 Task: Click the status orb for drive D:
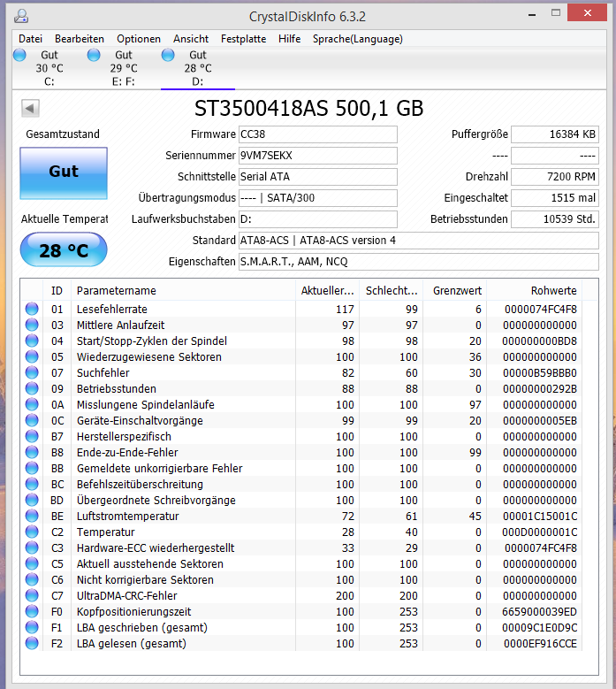pyautogui.click(x=168, y=56)
